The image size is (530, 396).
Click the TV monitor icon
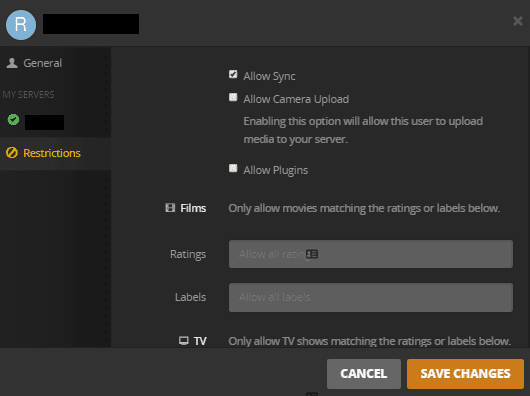[x=184, y=341]
